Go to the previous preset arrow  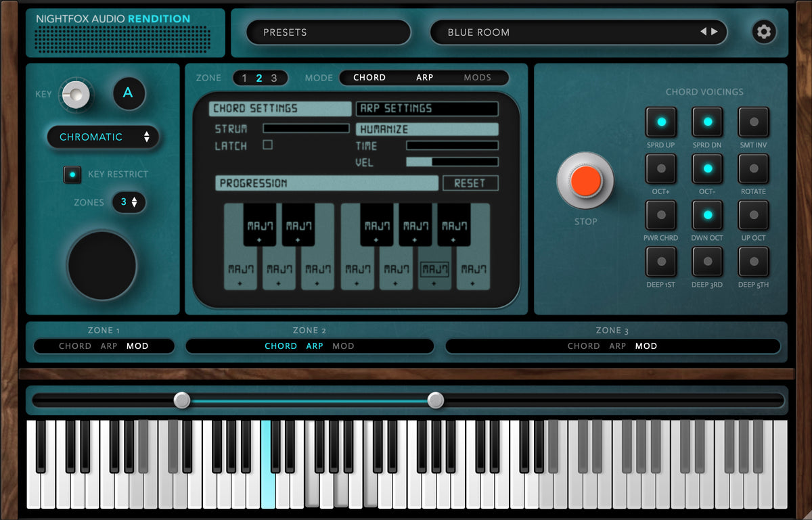click(x=703, y=32)
